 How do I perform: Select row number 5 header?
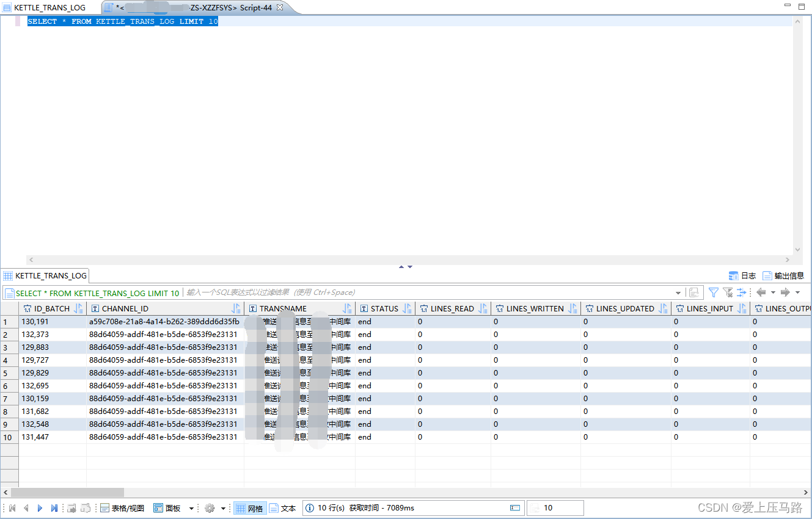[9, 373]
